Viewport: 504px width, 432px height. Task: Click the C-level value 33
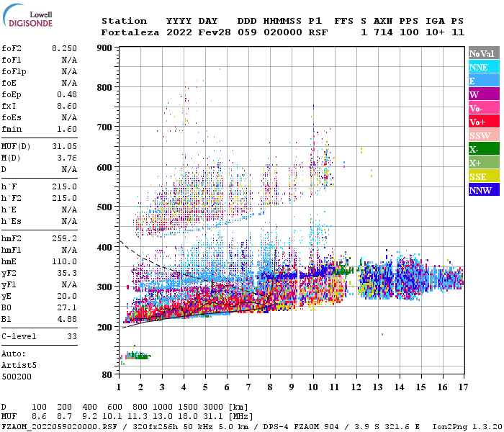pos(72,336)
